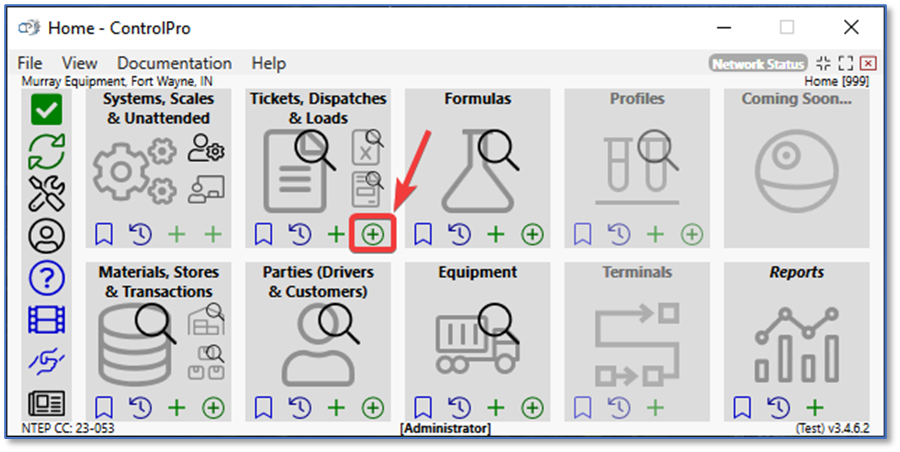The width and height of the screenshot is (900, 452).
Task: Click the circled plus under Tickets, Dispatches & Loads
Action: (372, 235)
